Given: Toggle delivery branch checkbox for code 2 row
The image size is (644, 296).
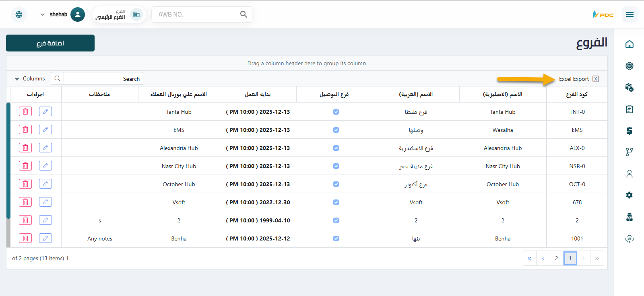Looking at the screenshot, I should tap(336, 220).
